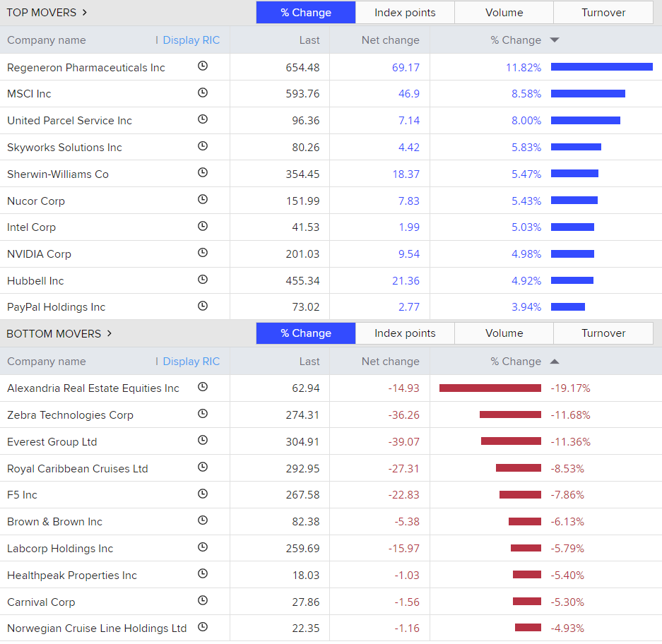Toggle Display RIC in the Top Movers table

pyautogui.click(x=188, y=40)
